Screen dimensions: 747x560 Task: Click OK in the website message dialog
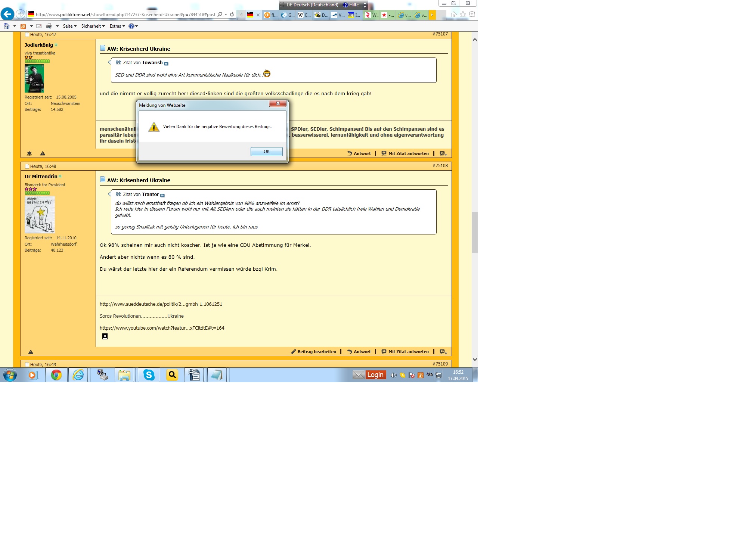tap(266, 151)
